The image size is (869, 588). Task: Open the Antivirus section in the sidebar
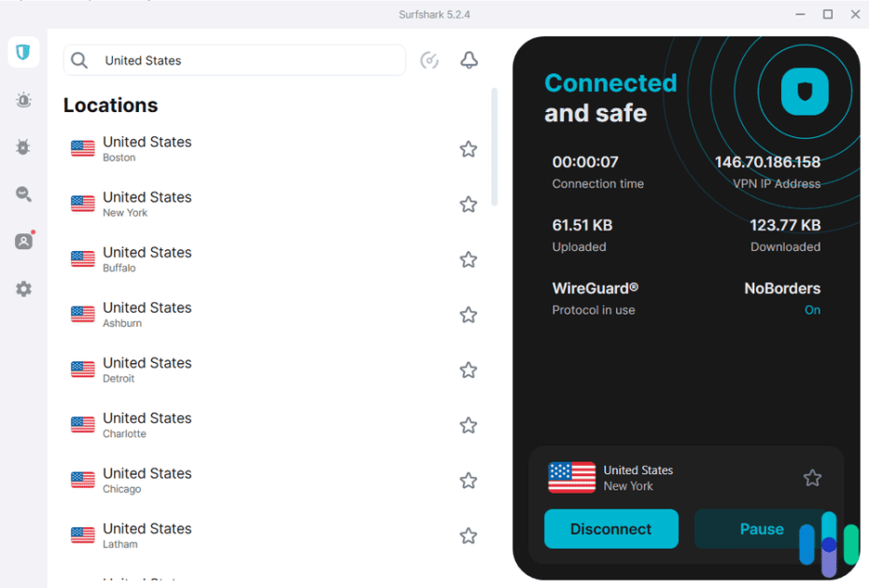point(22,147)
